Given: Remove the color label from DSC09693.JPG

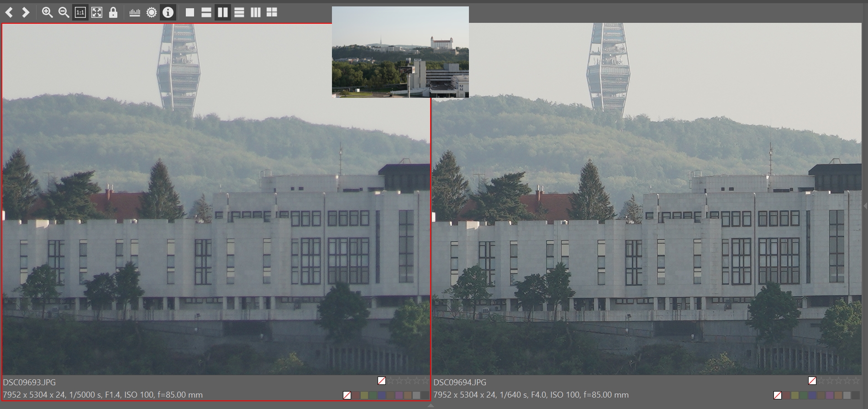Looking at the screenshot, I should tap(347, 395).
